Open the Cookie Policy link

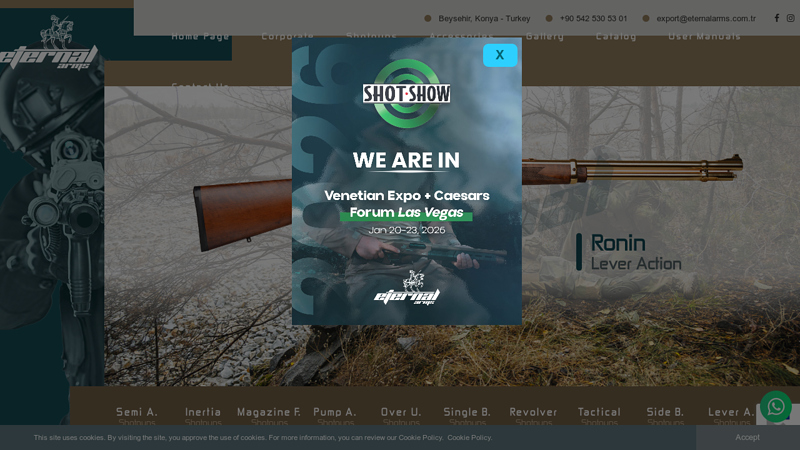click(x=469, y=438)
